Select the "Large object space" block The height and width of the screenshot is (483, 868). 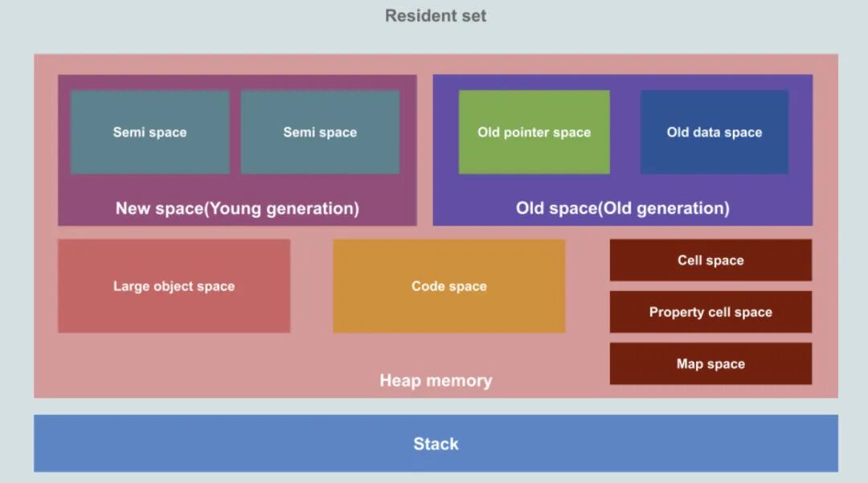[174, 286]
